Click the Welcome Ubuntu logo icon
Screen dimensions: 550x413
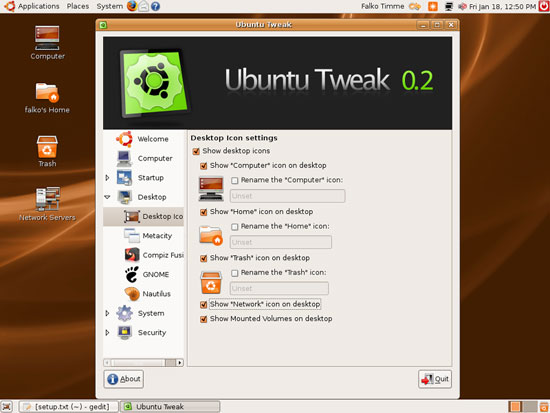click(x=124, y=139)
